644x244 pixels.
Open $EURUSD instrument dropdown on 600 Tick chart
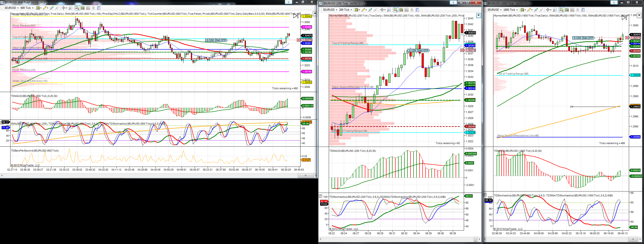point(11,8)
